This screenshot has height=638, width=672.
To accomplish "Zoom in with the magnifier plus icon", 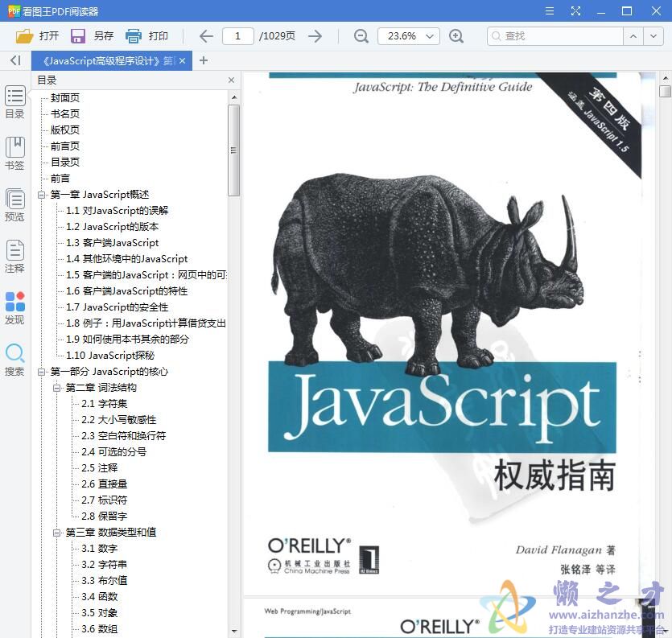I will click(457, 36).
